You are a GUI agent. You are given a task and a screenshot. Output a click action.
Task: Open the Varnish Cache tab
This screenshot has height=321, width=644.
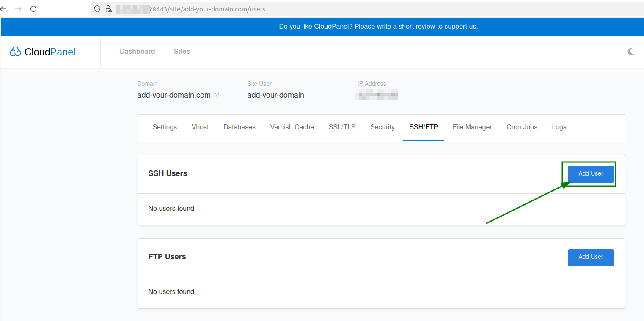292,127
